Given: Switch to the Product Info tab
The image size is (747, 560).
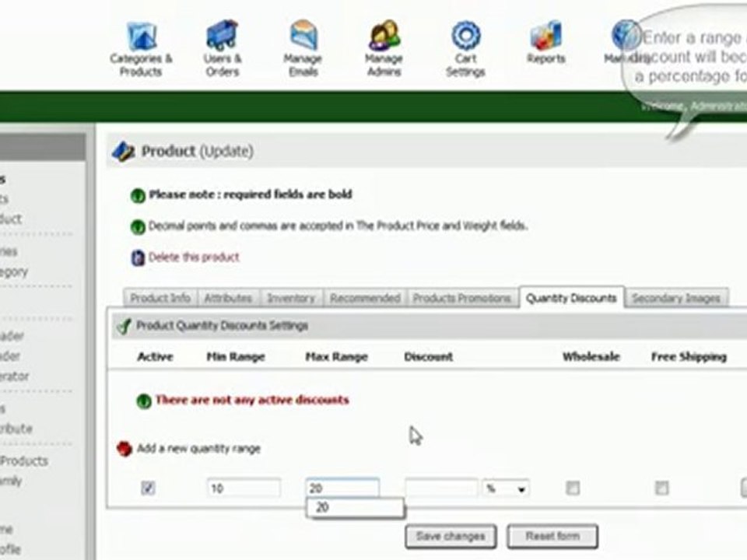Looking at the screenshot, I should pos(160,299).
